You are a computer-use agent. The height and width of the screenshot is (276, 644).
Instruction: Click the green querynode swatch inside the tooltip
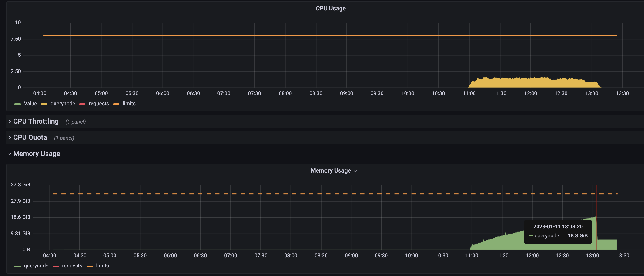pyautogui.click(x=531, y=235)
